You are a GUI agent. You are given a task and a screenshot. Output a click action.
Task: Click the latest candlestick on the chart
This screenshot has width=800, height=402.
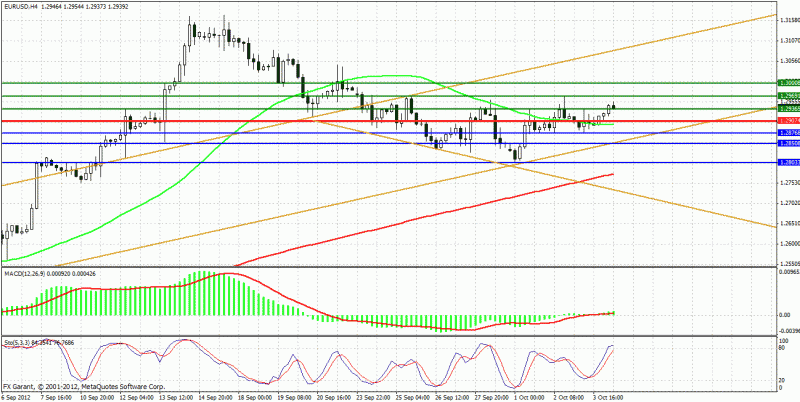click(614, 106)
